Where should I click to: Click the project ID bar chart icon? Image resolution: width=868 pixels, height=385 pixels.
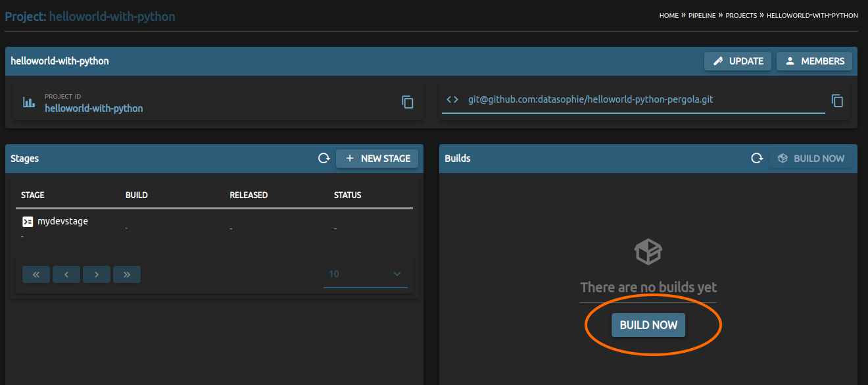(29, 102)
